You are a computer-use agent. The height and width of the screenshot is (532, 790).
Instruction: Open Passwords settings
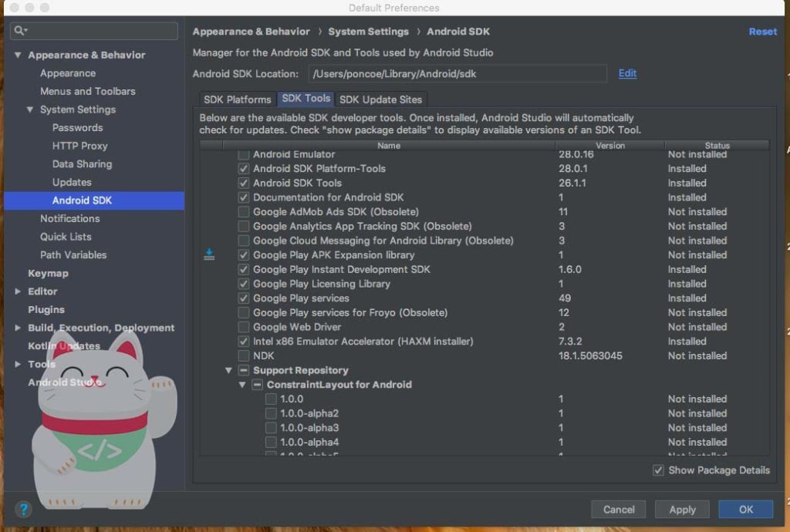[x=78, y=127]
